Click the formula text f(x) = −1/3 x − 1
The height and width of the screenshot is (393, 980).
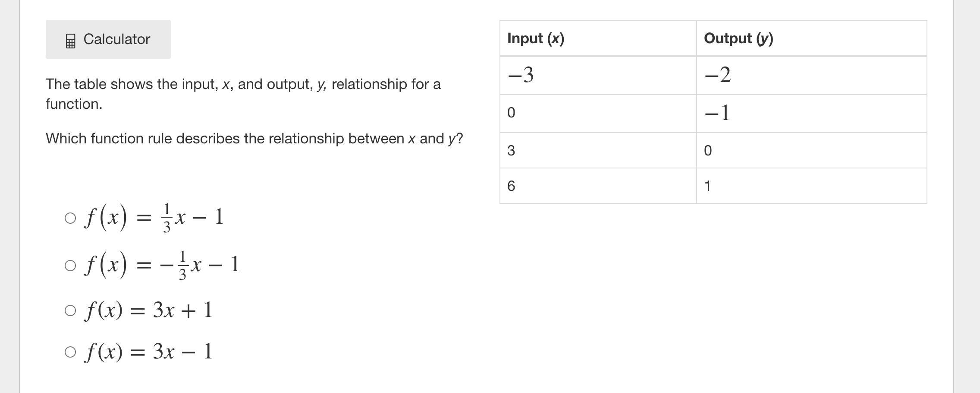point(162,264)
